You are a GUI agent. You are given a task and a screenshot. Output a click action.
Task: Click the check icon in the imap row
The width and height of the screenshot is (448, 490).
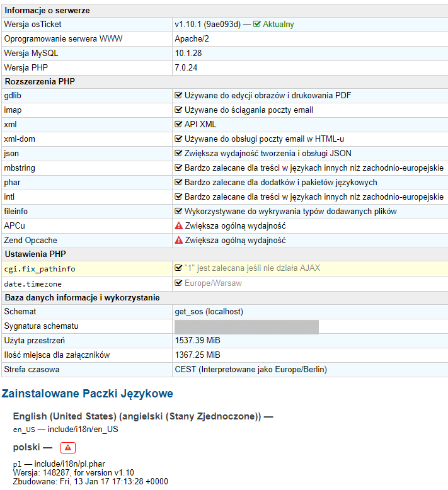point(178,110)
